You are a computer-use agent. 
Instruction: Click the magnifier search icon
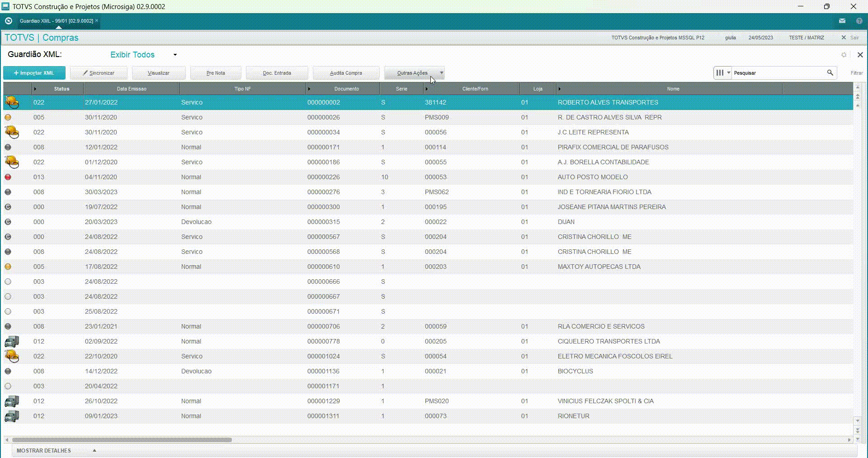(x=830, y=72)
